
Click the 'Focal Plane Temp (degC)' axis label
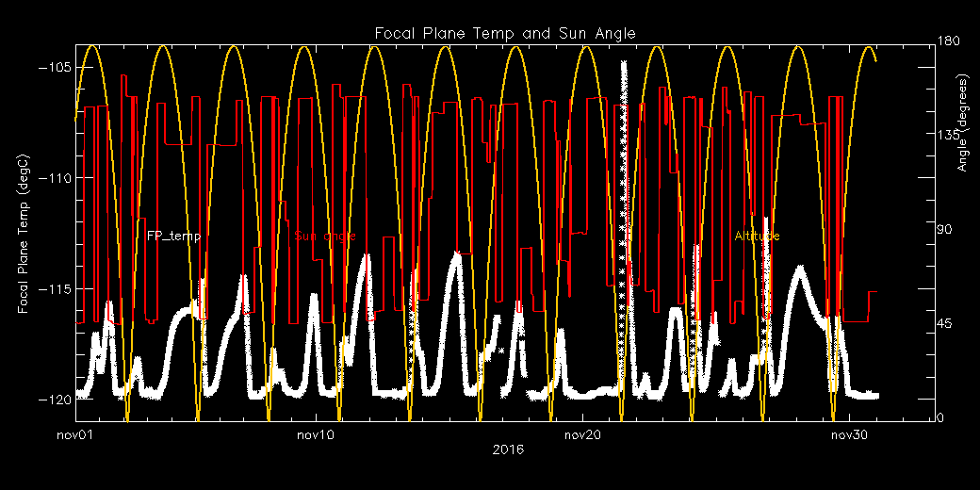pos(24,233)
